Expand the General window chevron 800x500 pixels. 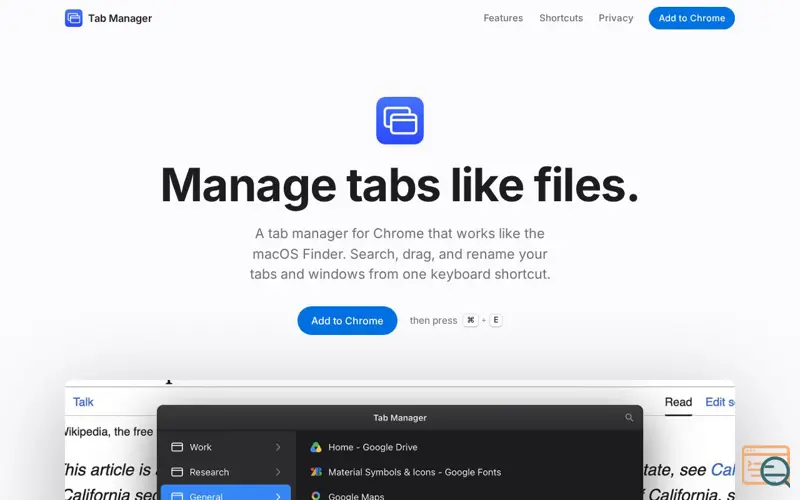[x=278, y=496]
